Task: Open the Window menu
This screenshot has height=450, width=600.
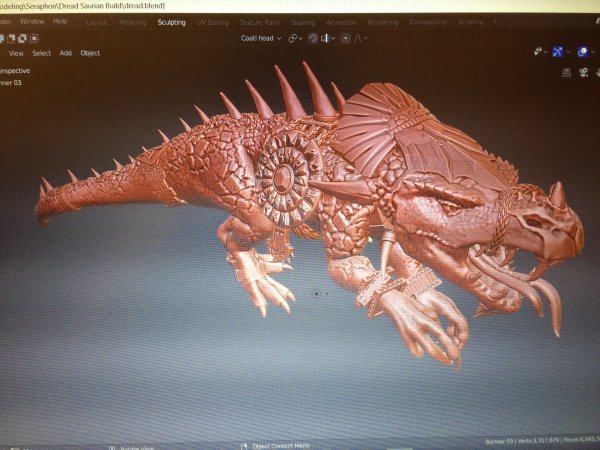Action: tap(32, 21)
